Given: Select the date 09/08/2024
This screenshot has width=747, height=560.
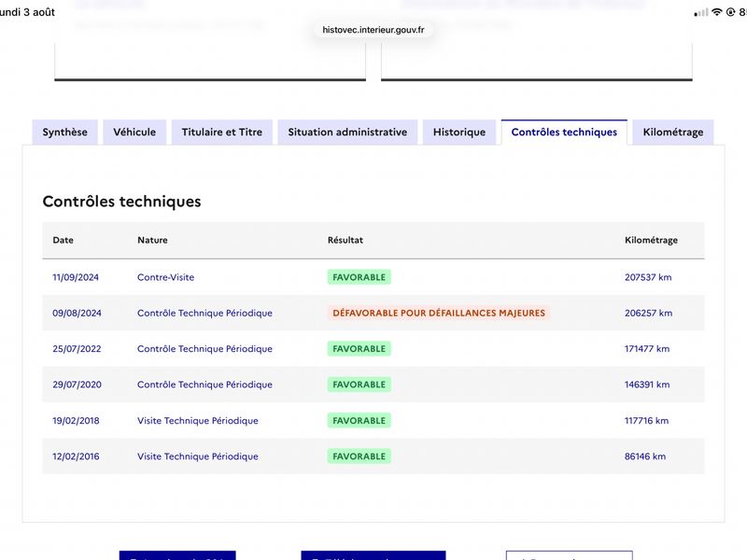Looking at the screenshot, I should tap(77, 313).
